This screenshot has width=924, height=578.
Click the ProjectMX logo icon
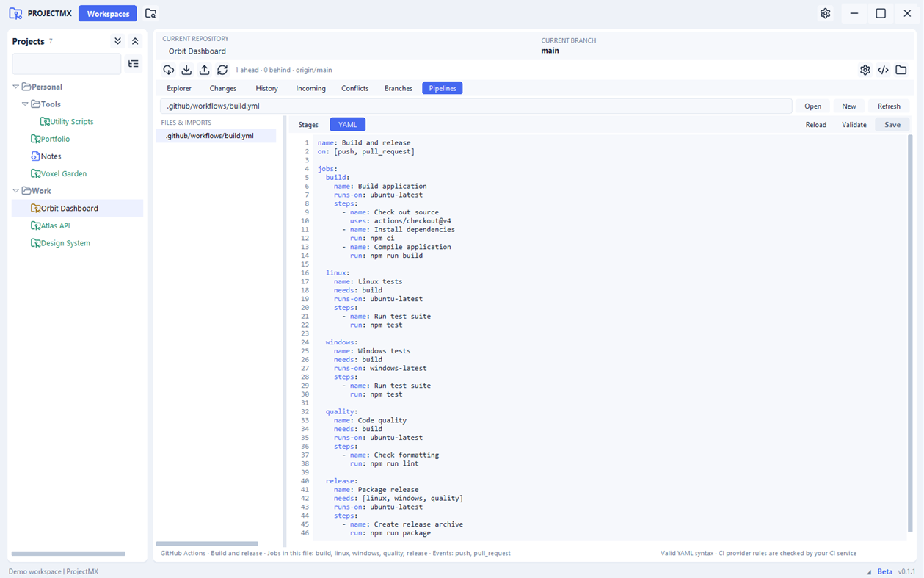click(x=15, y=13)
